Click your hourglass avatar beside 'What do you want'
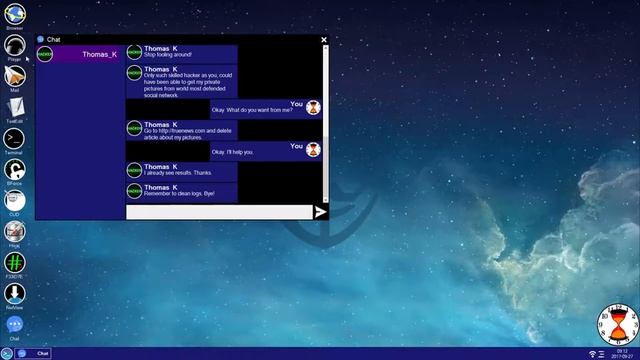The height and width of the screenshot is (360, 640). click(313, 108)
